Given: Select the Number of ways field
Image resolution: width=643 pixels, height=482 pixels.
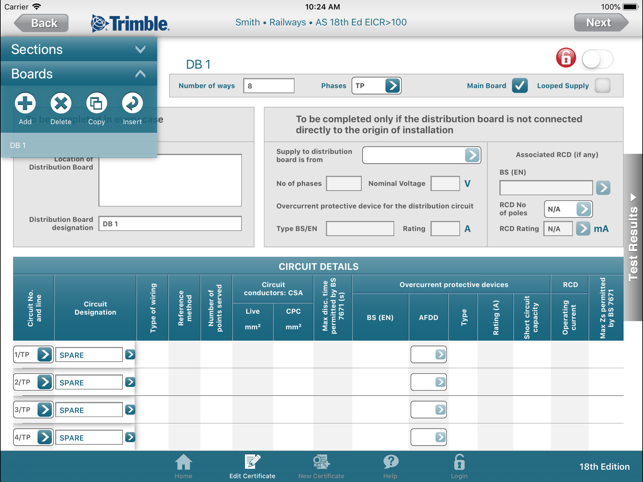Looking at the screenshot, I should click(269, 86).
